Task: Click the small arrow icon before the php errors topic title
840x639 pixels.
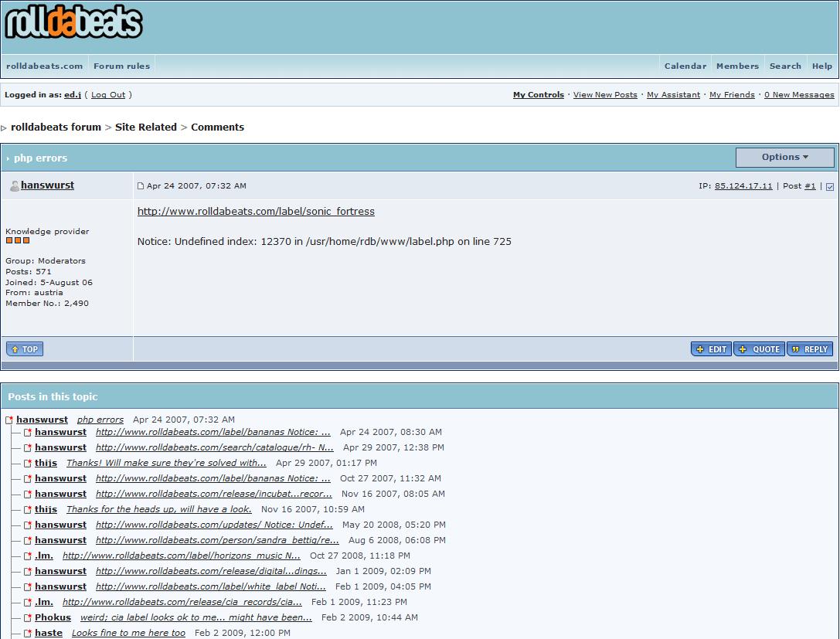Action: tap(8, 158)
